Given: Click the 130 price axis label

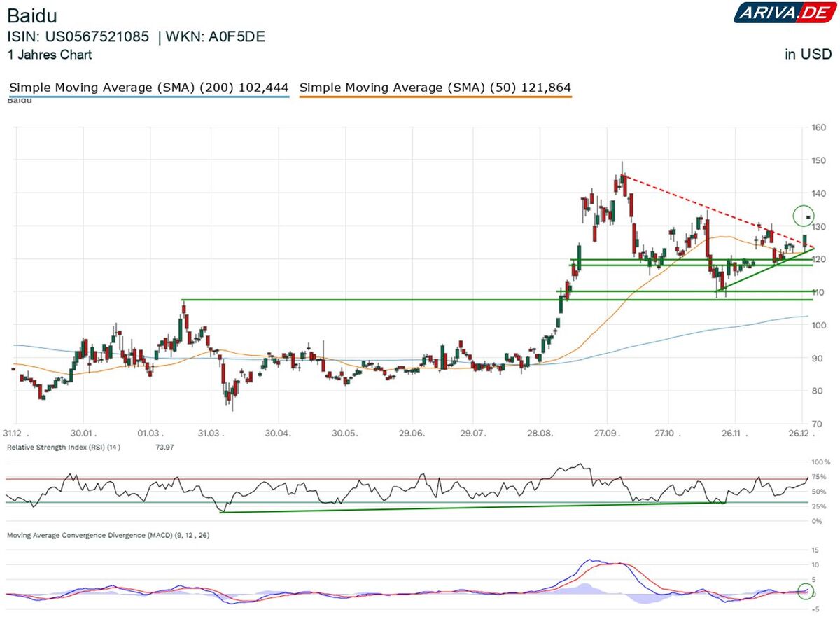Looking at the screenshot, I should [x=820, y=226].
